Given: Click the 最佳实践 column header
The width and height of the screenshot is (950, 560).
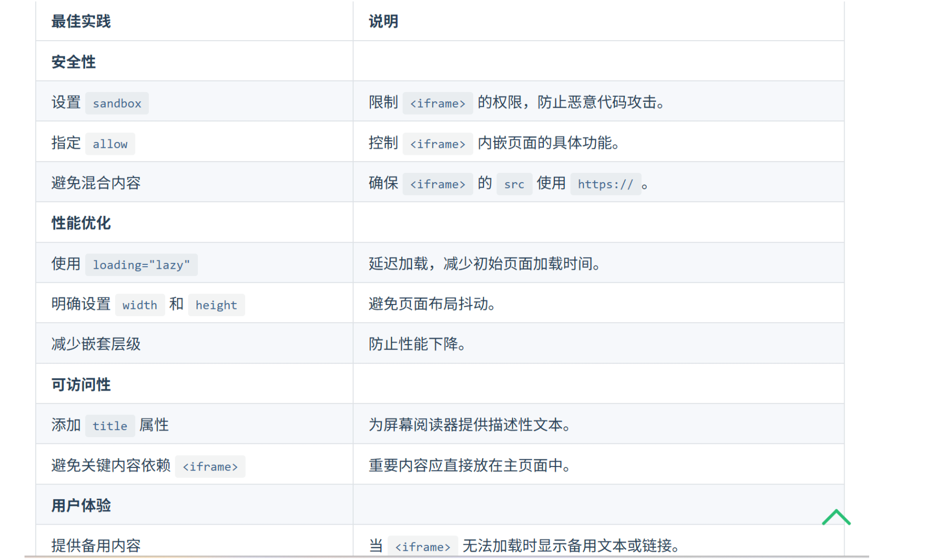Looking at the screenshot, I should click(x=81, y=22).
